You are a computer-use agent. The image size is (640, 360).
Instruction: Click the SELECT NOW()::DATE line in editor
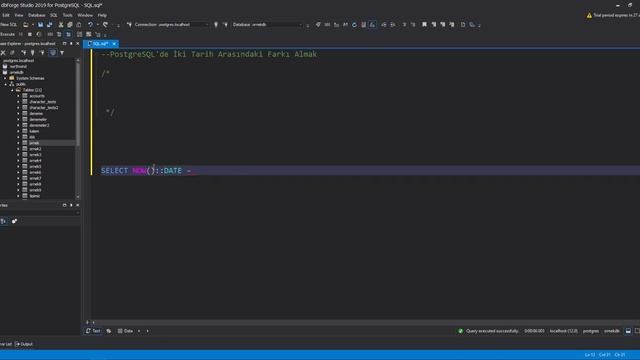(146, 171)
